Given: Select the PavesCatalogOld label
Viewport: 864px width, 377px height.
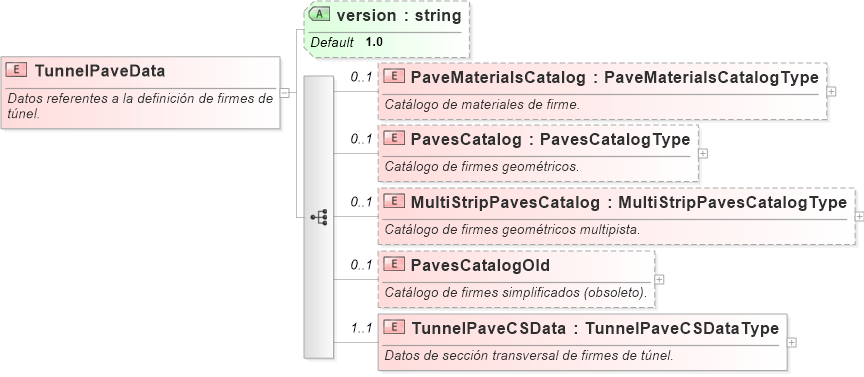Looking at the screenshot, I should [480, 265].
